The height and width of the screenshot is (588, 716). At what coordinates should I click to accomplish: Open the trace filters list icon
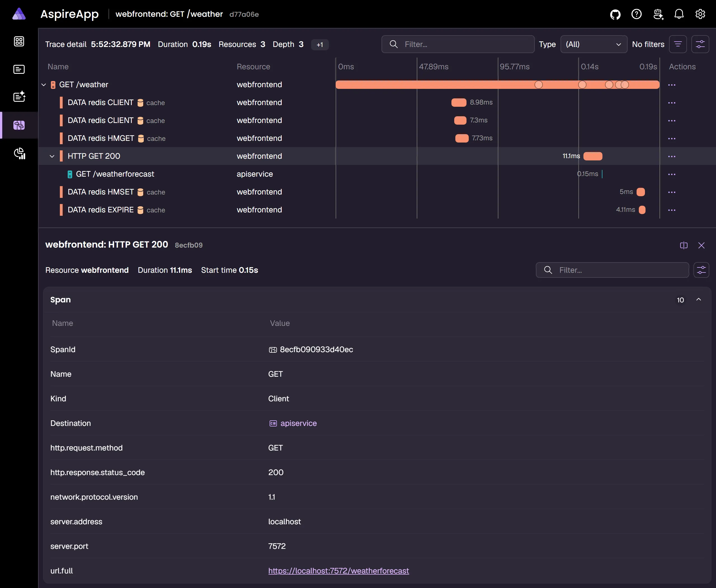[678, 44]
